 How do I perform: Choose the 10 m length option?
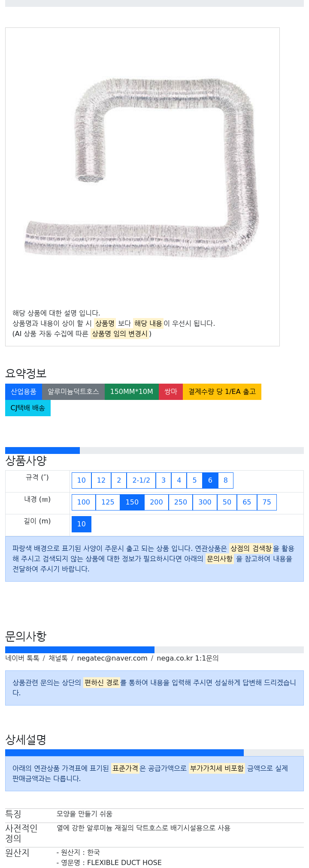[82, 524]
